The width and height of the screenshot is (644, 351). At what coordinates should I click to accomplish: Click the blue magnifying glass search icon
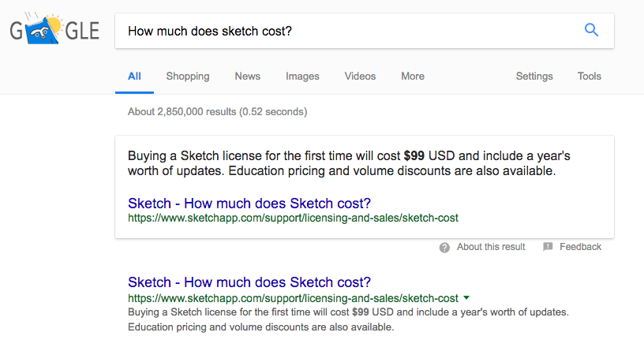tap(591, 30)
